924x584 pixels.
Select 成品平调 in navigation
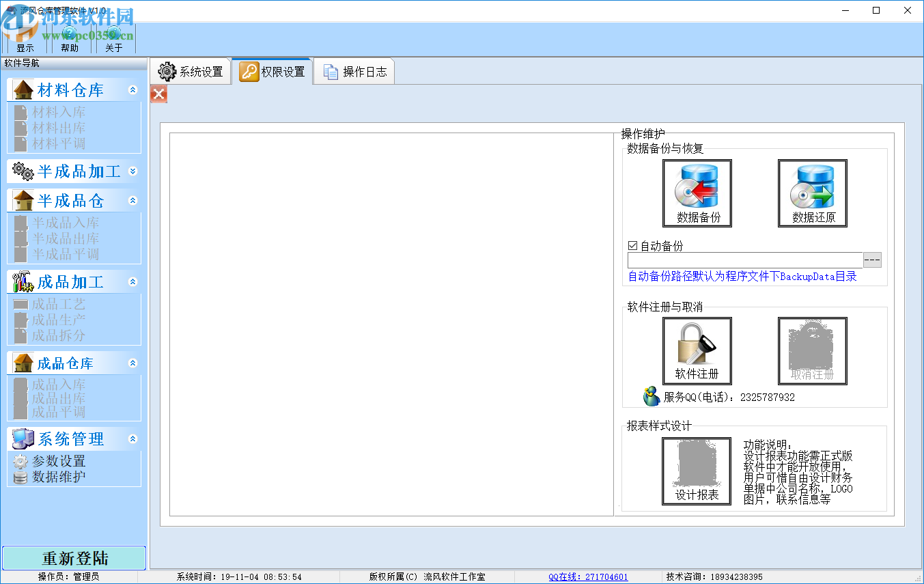pyautogui.click(x=59, y=412)
